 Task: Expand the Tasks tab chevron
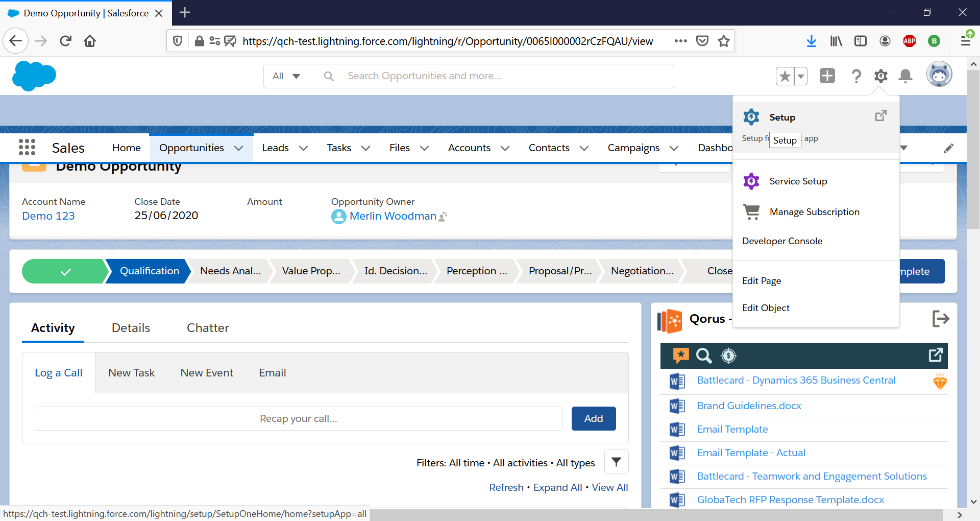[x=365, y=148]
